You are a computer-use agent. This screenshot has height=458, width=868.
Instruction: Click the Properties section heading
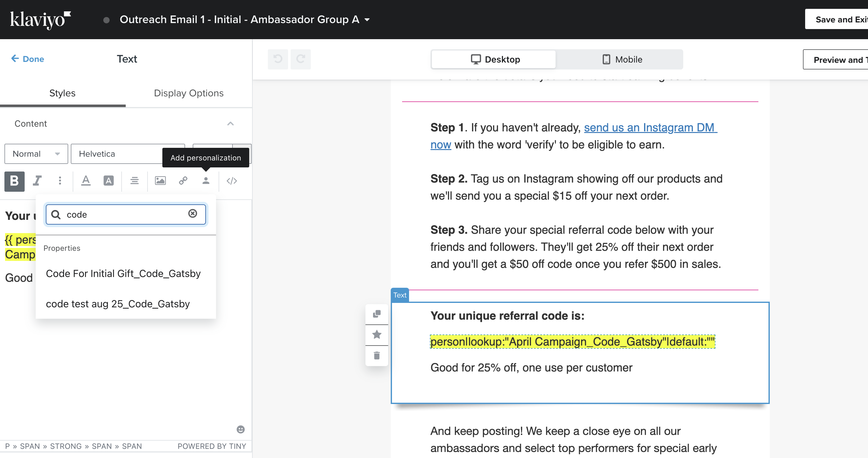(62, 248)
